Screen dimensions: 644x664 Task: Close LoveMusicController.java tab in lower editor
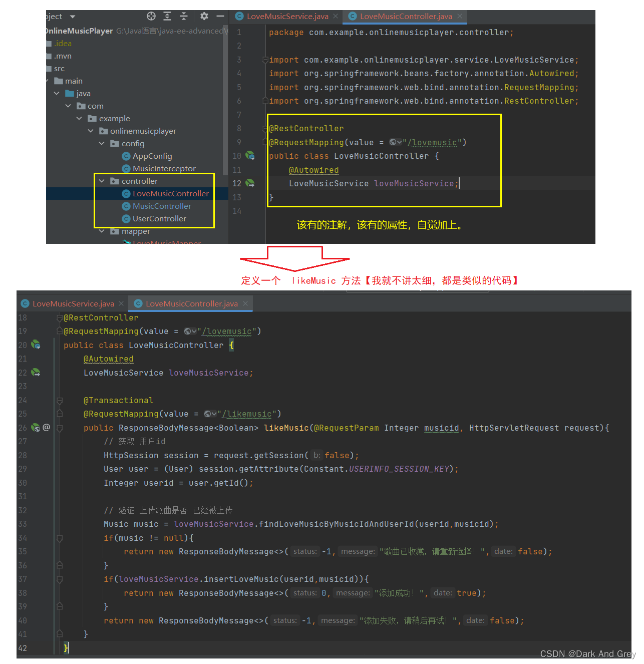coord(245,303)
